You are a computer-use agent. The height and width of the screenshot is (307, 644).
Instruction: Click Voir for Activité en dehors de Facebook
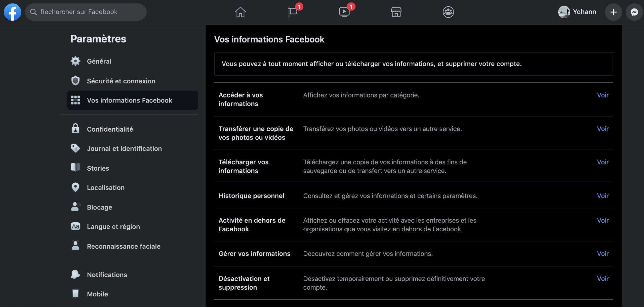[x=603, y=220]
